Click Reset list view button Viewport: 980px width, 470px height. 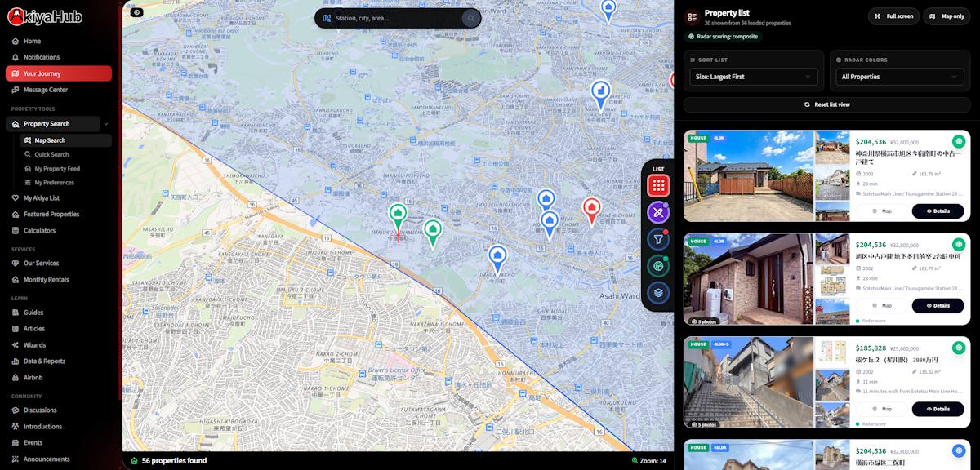pyautogui.click(x=826, y=104)
